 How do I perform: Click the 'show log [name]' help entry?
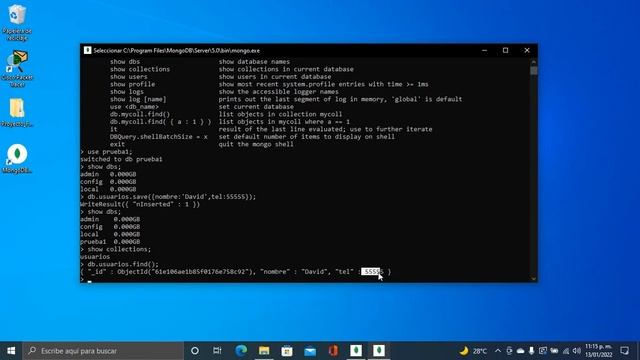[138, 99]
